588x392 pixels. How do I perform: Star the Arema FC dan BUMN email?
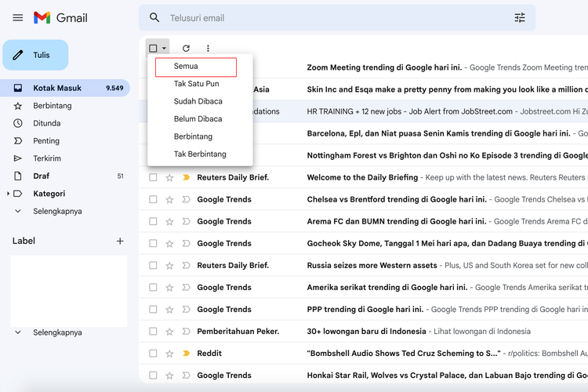point(169,222)
